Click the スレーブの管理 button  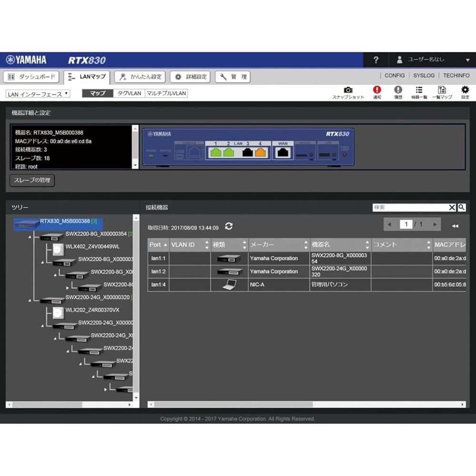click(32, 180)
